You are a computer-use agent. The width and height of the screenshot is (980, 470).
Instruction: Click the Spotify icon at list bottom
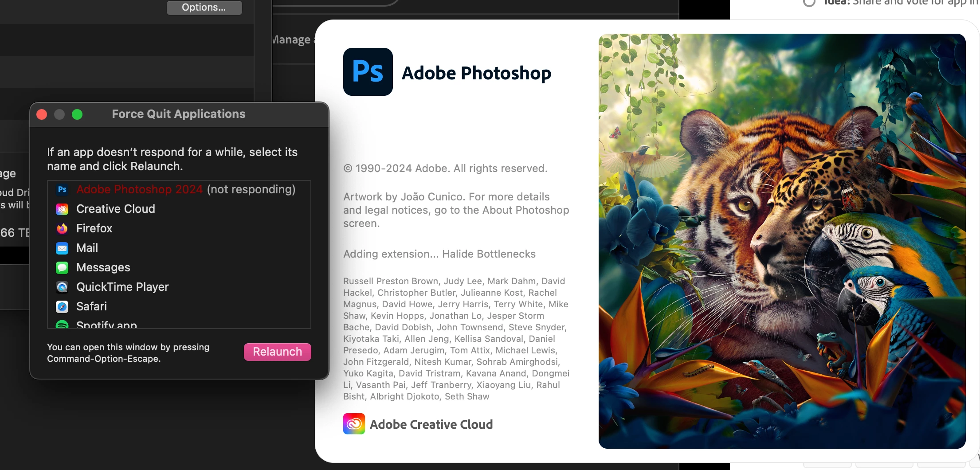point(62,325)
